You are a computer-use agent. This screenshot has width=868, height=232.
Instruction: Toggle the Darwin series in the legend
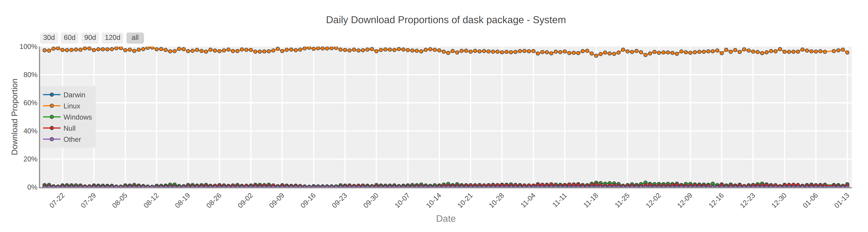(74, 95)
